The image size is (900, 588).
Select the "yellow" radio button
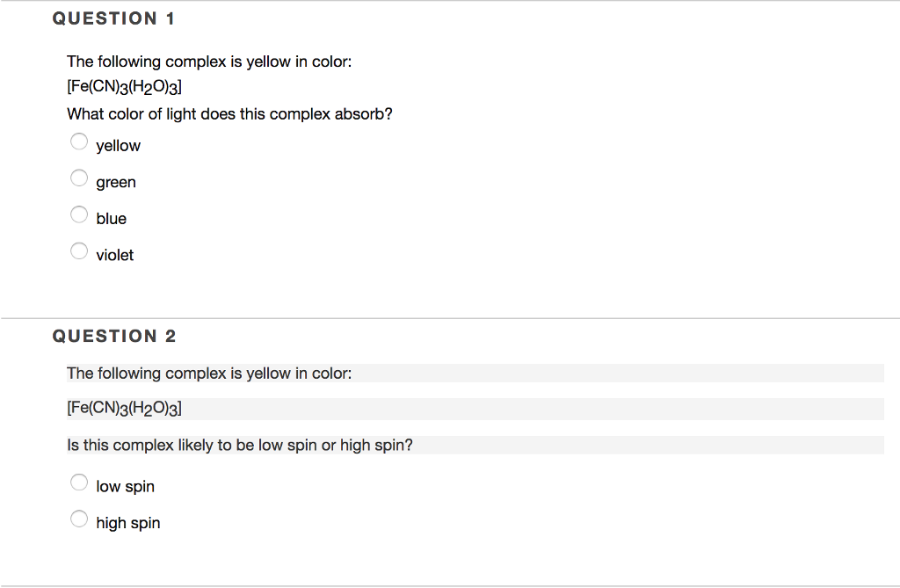(78, 141)
